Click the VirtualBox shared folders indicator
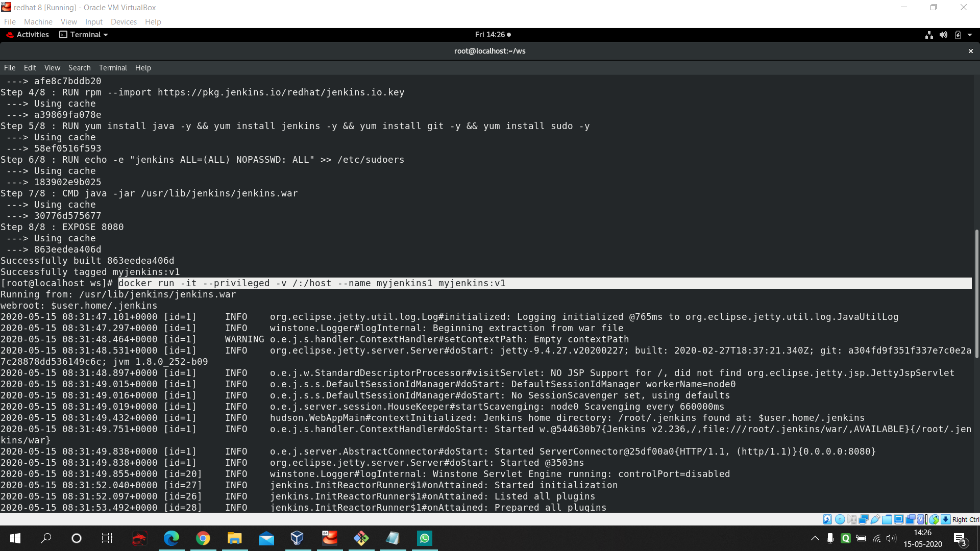This screenshot has width=980, height=551. pos(887,519)
